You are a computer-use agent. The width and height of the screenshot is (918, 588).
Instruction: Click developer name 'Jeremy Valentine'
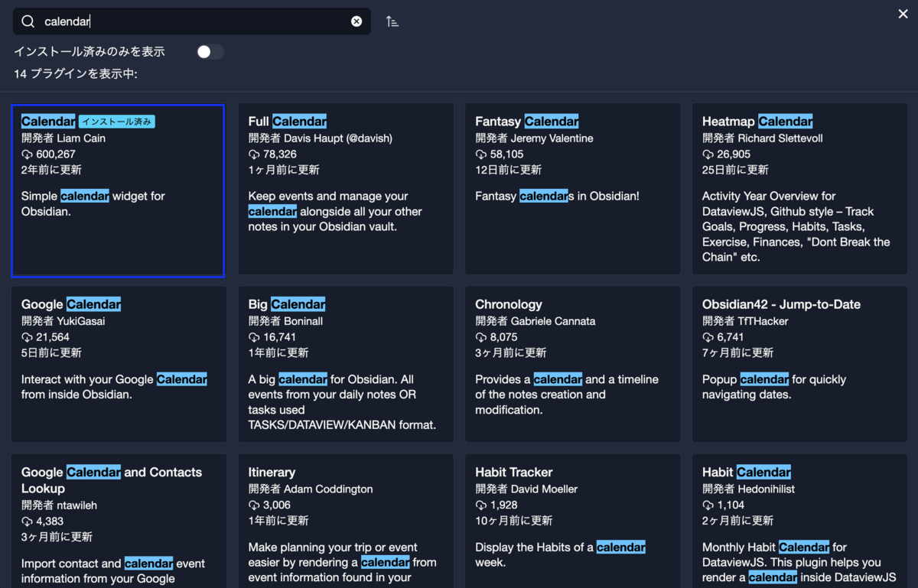click(x=552, y=138)
